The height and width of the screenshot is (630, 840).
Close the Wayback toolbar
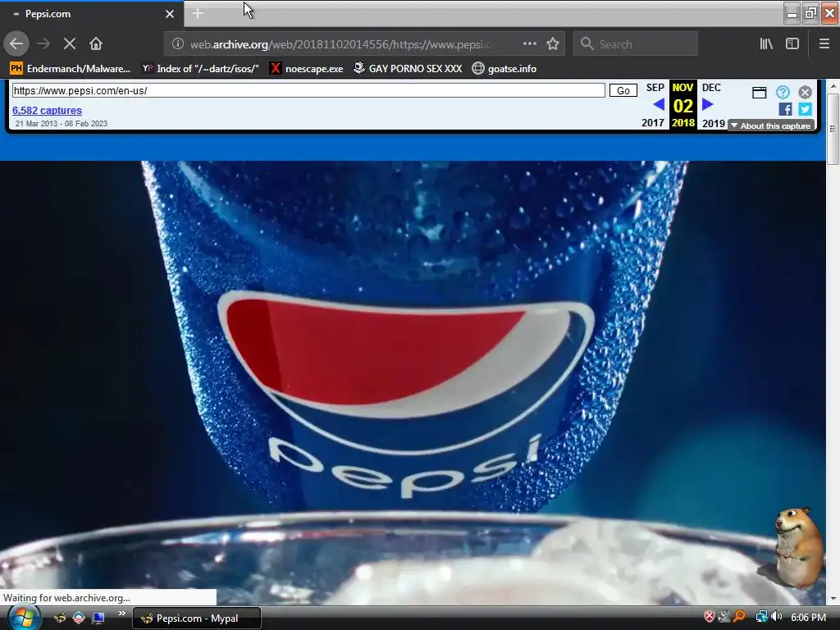805,92
